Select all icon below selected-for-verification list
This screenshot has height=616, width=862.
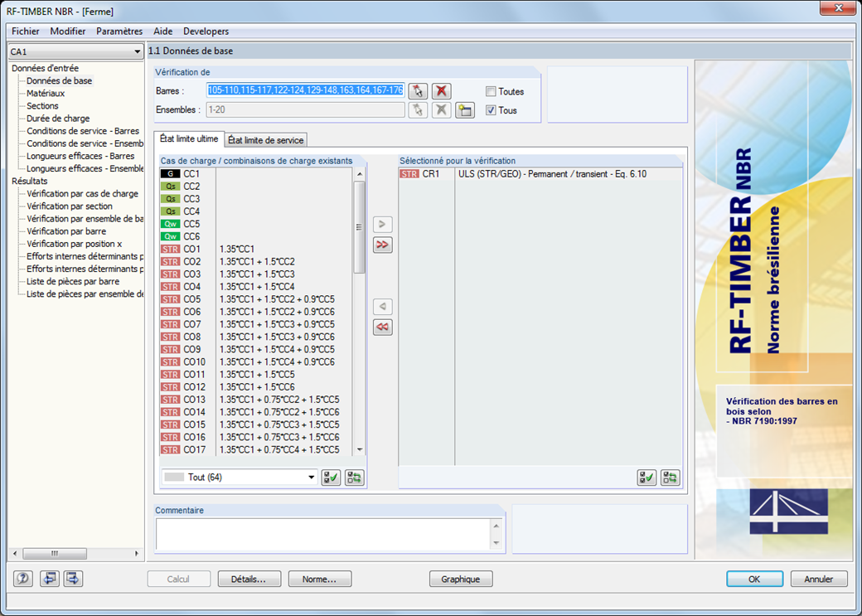pos(646,478)
